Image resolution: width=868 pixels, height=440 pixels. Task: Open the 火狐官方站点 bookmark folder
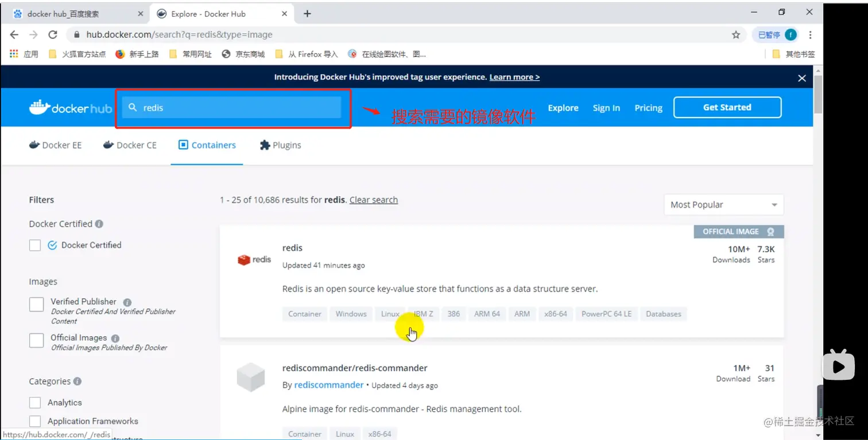(77, 54)
